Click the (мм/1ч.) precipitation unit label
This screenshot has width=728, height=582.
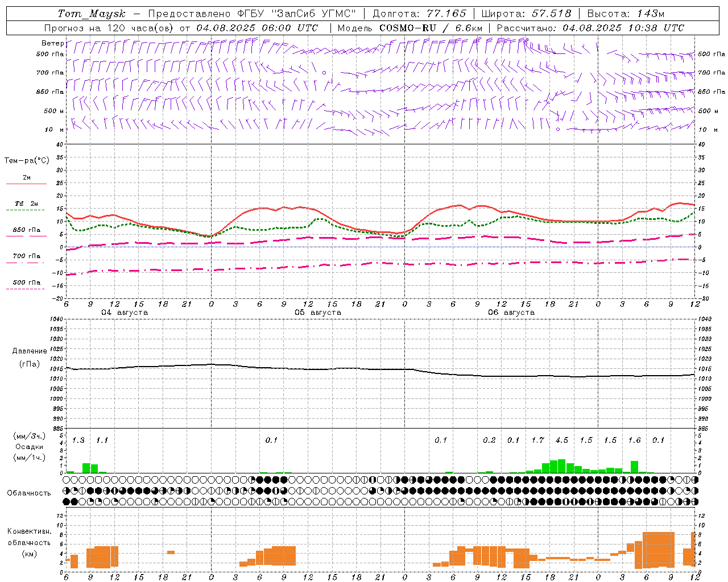[x=30, y=458]
